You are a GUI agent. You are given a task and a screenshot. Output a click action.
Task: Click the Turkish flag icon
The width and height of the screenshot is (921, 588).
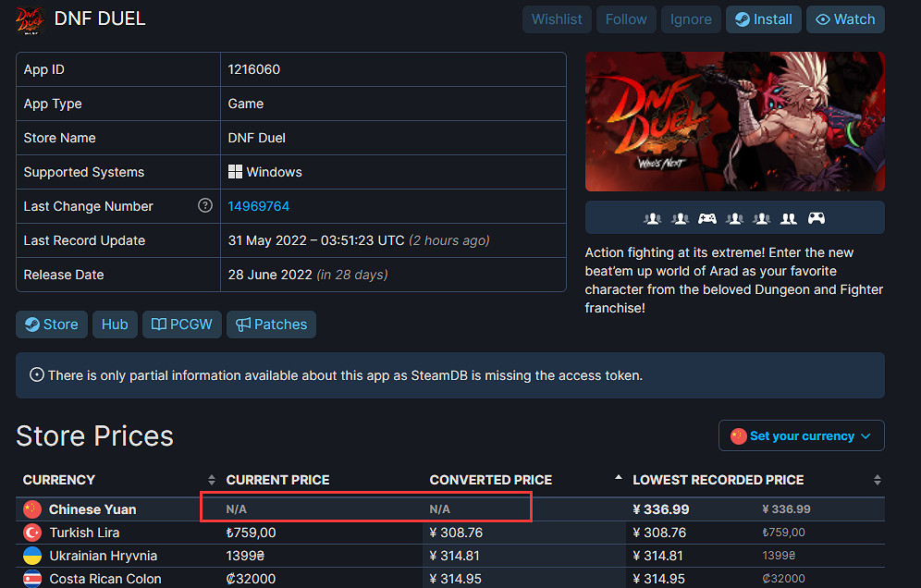(32, 533)
